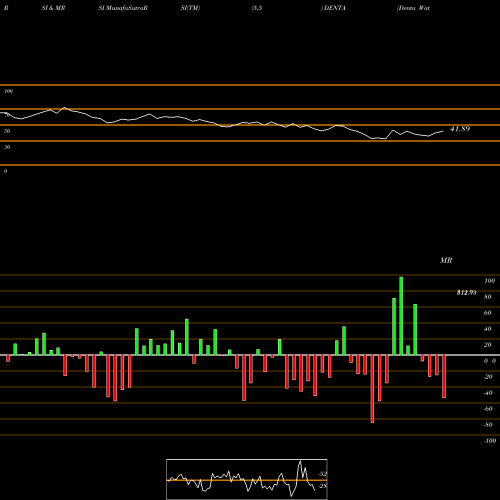Image resolution: width=500 pixels, height=500 pixels.
Task: Click the '(Denta Wat' company name text
Action: coord(413,8)
